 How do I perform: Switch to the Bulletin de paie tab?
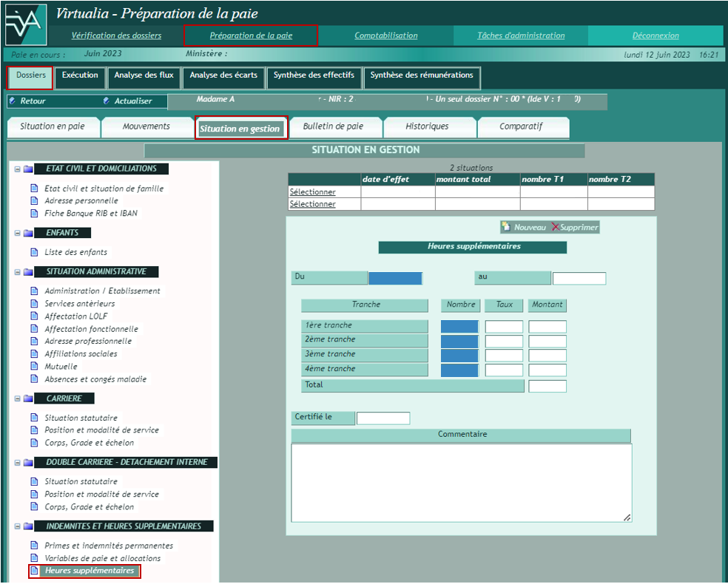tap(333, 126)
